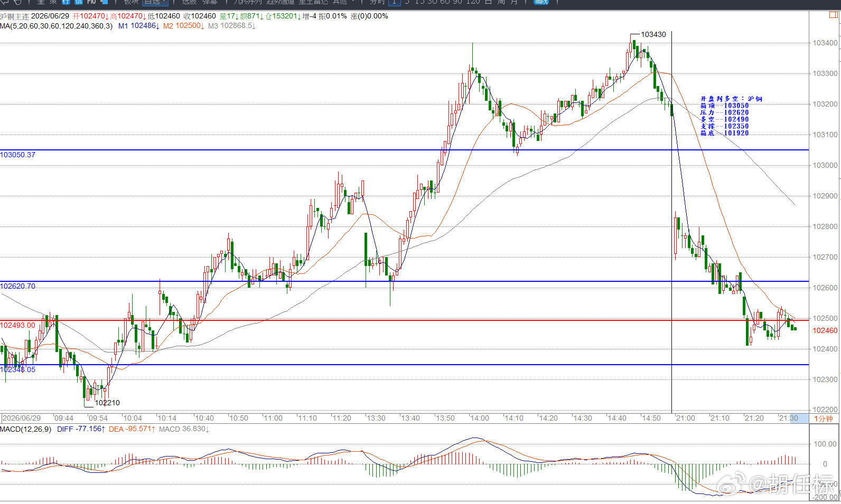
Task: Click the DEA -95.571 value
Action: coord(132,429)
